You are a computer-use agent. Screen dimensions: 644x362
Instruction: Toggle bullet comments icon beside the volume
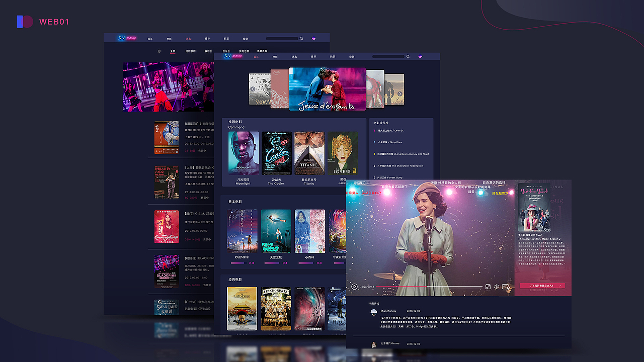(x=506, y=287)
